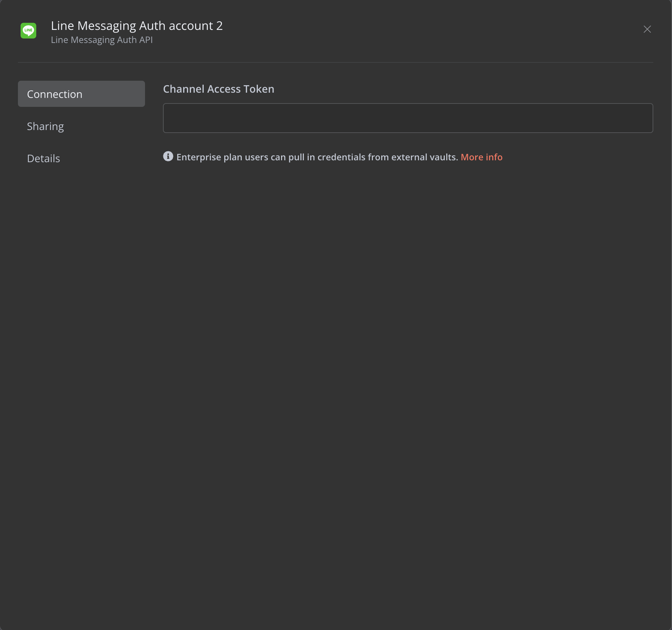Click the 'Channel Access Token' label

(219, 89)
